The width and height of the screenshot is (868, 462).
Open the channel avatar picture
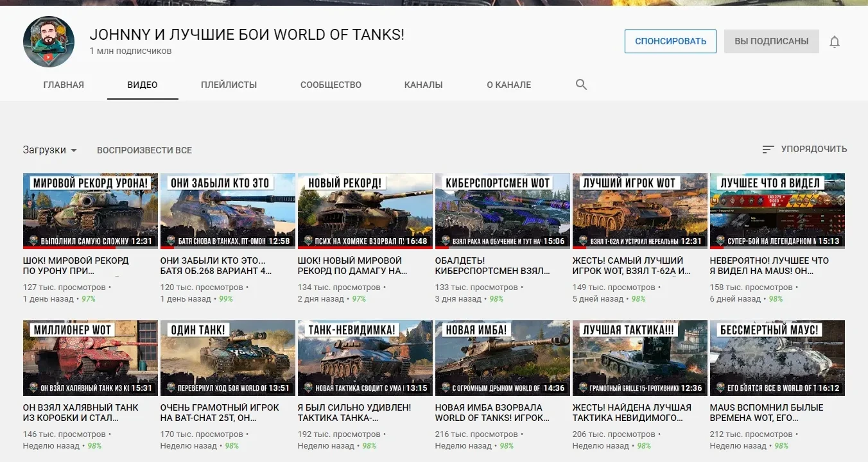coord(49,42)
